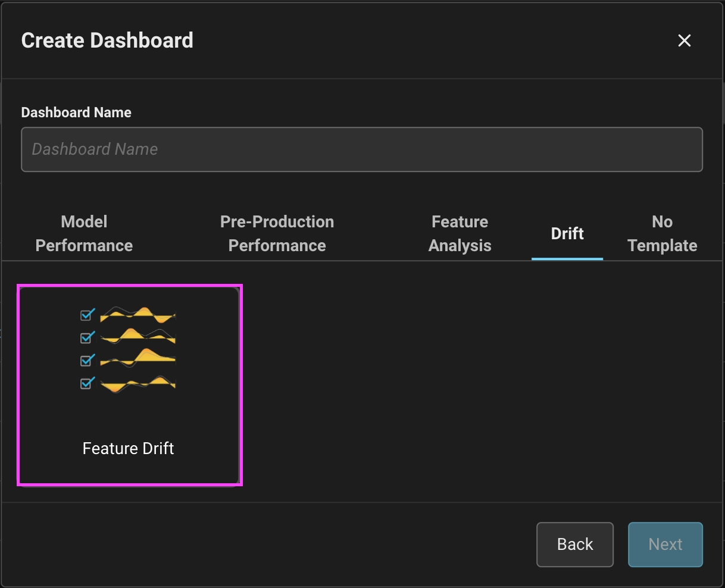Click the Dashboard Name field label
Image resolution: width=725 pixels, height=588 pixels.
(76, 112)
